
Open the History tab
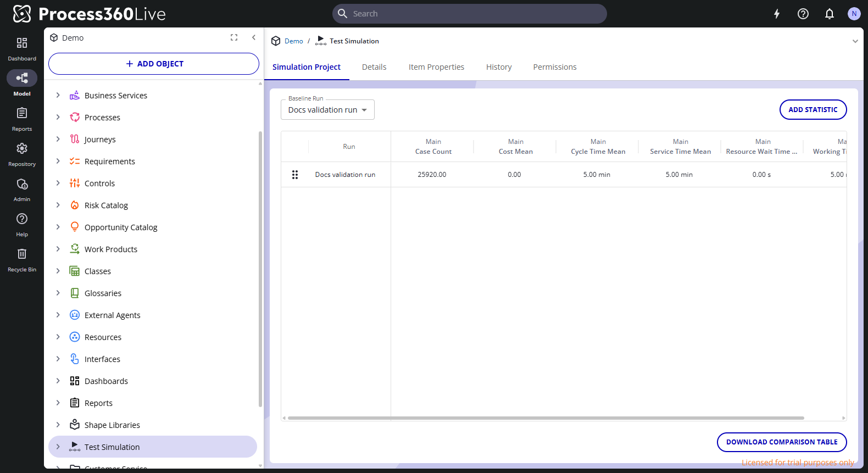click(499, 67)
